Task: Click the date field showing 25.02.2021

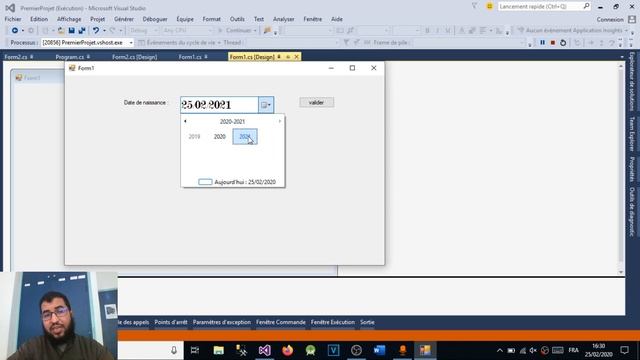Action: pos(219,105)
